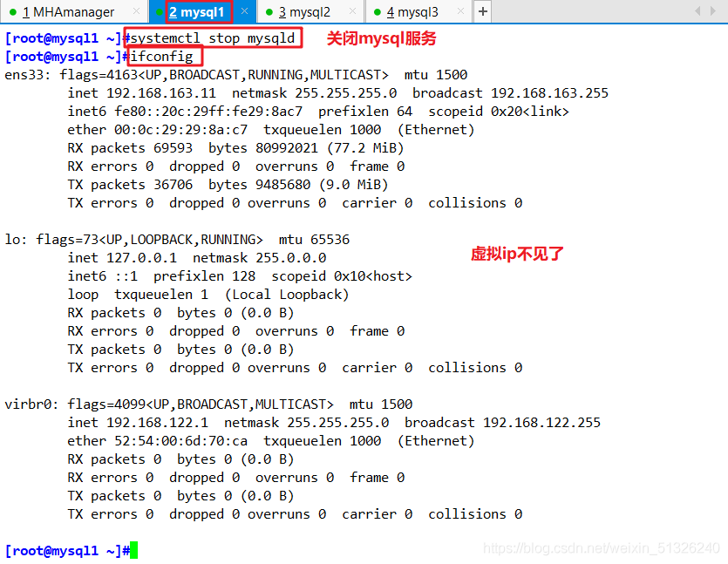
Task: Click the IP address 192.168.163.11
Action: coord(161,93)
